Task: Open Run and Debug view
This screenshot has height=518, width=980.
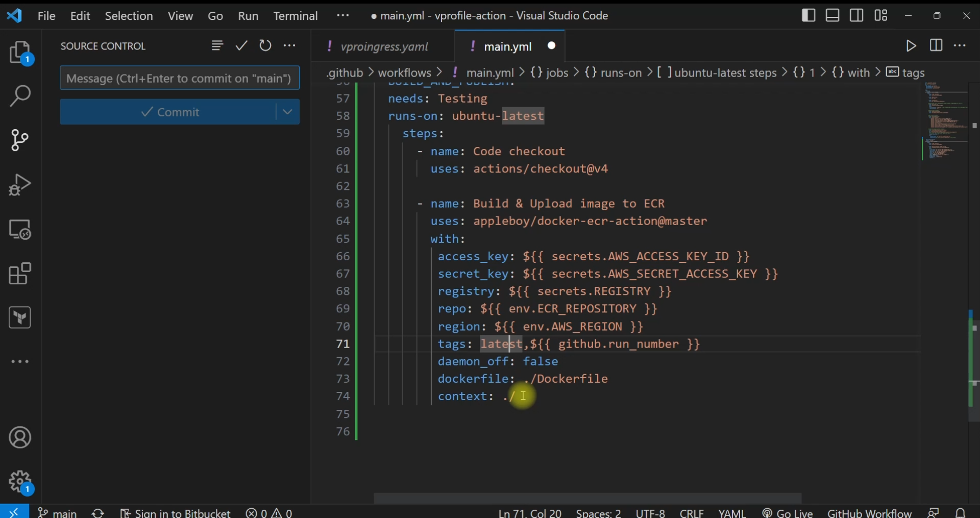Action: pyautogui.click(x=20, y=185)
